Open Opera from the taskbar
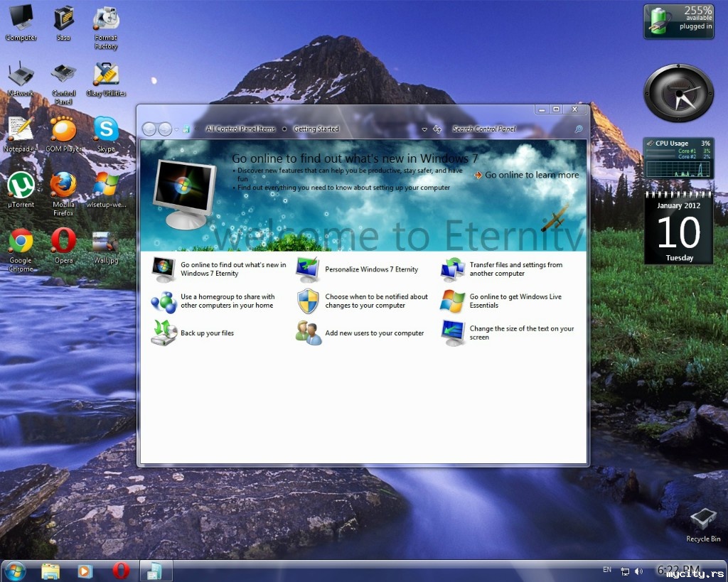Image resolution: width=728 pixels, height=582 pixels. pyautogui.click(x=121, y=571)
